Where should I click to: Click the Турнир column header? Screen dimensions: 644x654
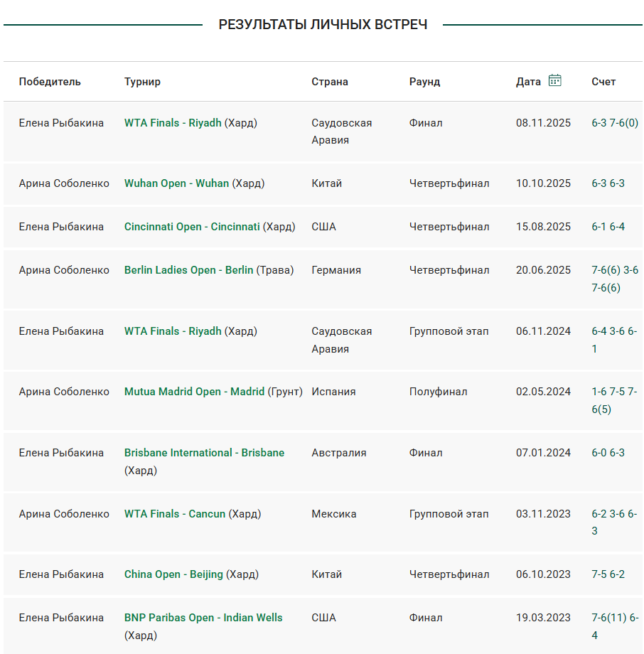coord(142,82)
